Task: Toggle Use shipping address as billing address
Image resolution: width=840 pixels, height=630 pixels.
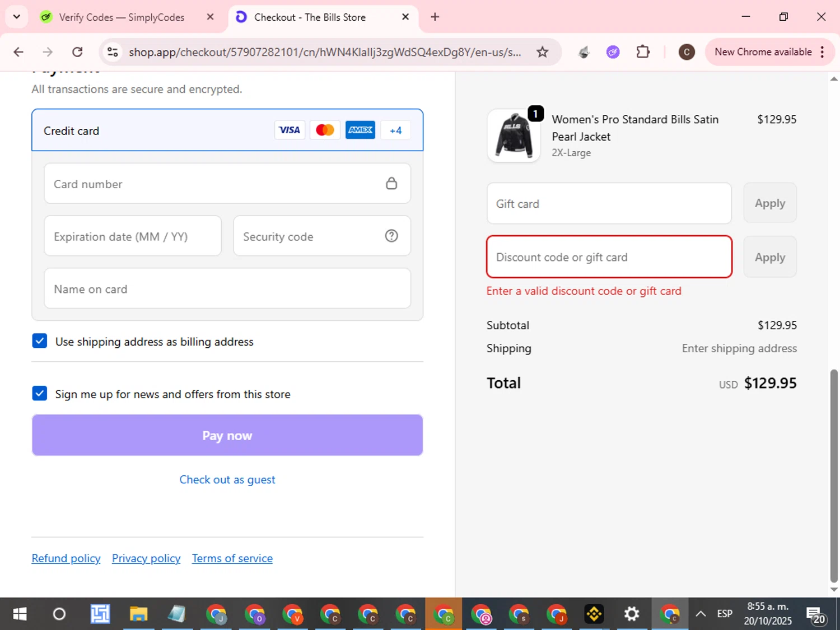Action: click(40, 341)
